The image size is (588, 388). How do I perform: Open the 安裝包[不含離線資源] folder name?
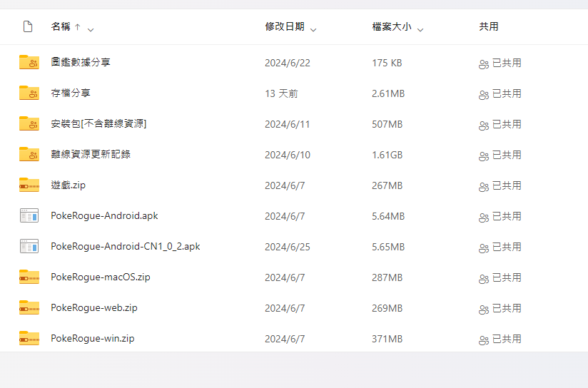click(x=98, y=123)
